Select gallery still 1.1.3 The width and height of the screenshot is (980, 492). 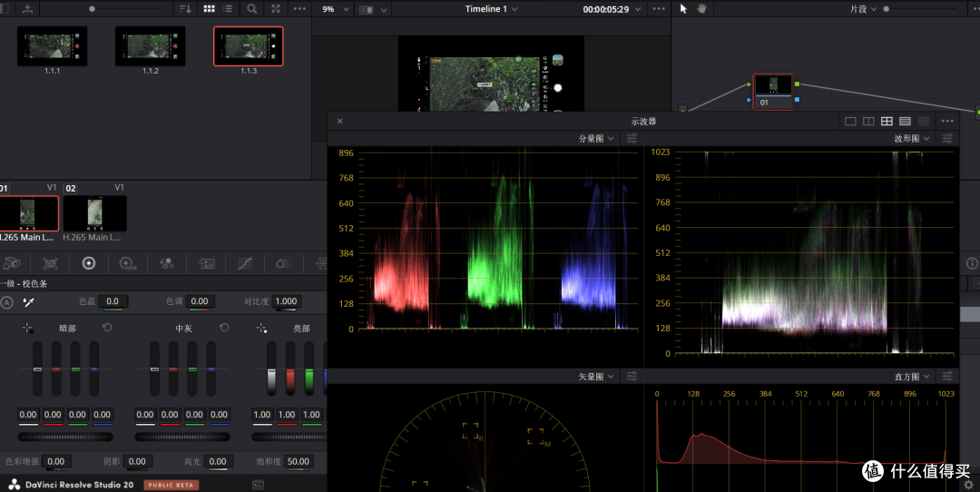(x=248, y=46)
